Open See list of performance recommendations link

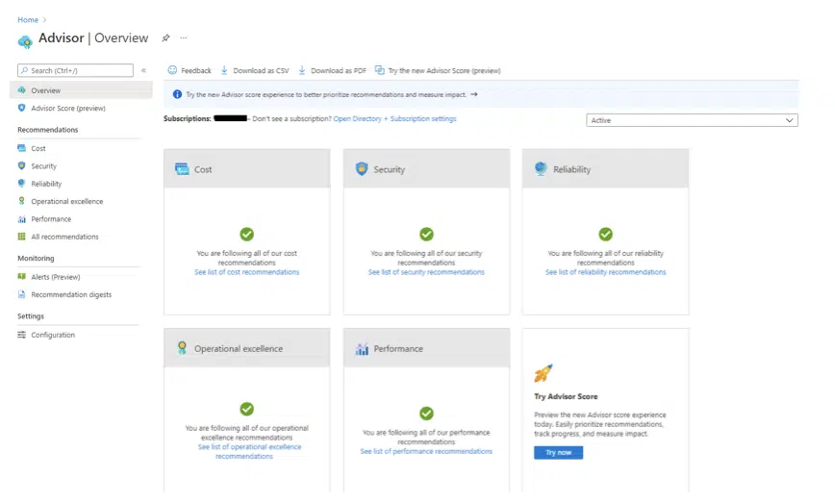point(426,451)
